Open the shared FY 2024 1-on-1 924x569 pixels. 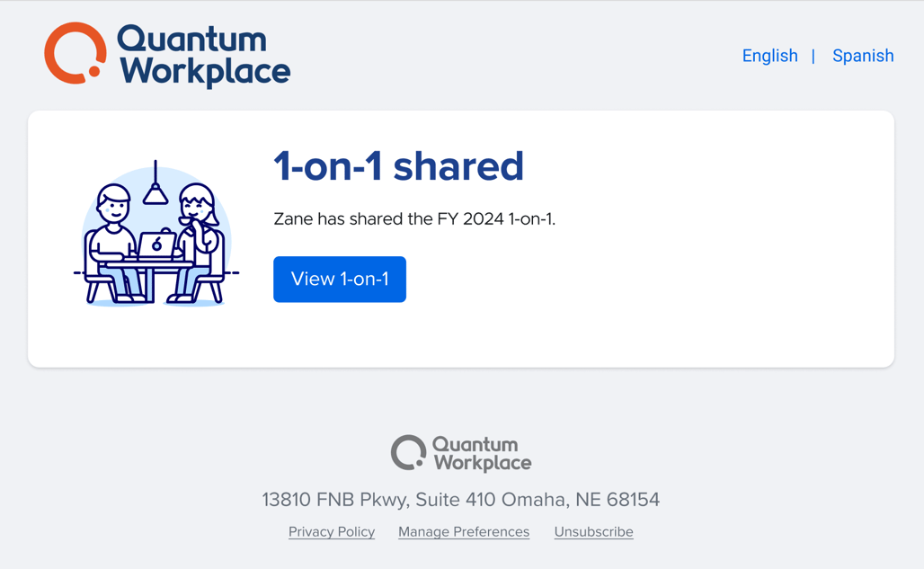click(x=339, y=279)
